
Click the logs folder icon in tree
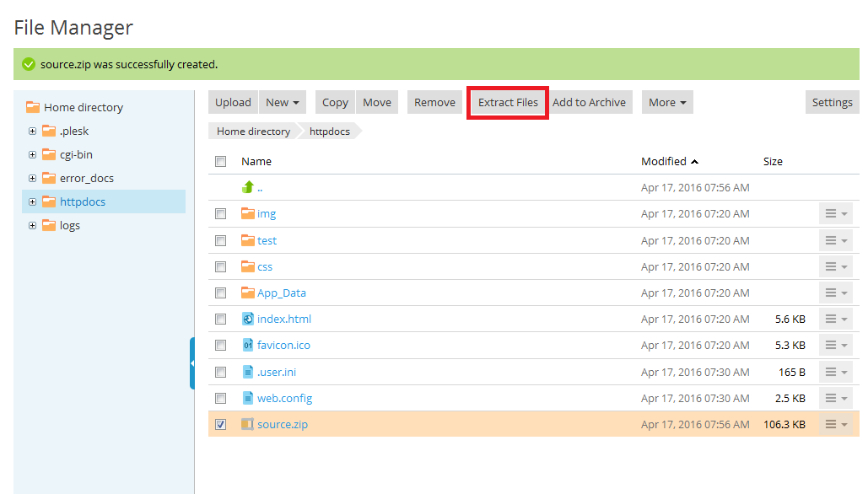coord(49,225)
